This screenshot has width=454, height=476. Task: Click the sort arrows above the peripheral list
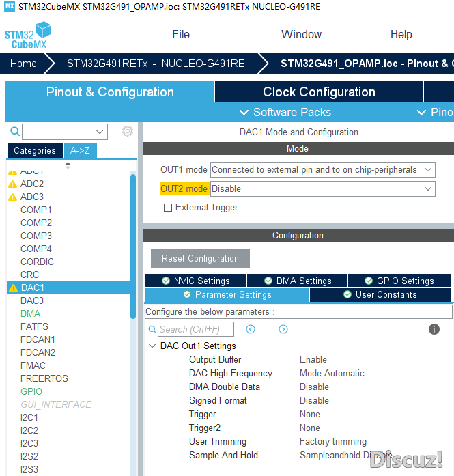pos(68,165)
